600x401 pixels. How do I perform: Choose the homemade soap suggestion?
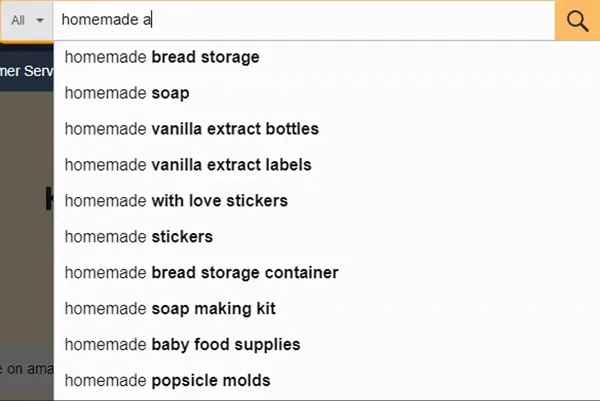pyautogui.click(x=127, y=93)
